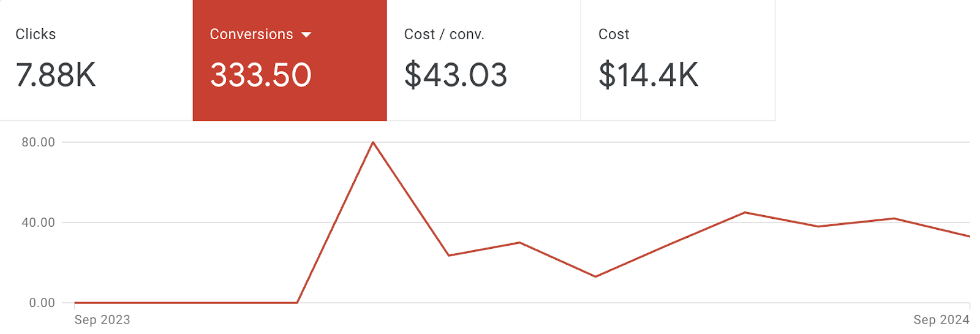The height and width of the screenshot is (334, 980).
Task: Click the Sep 2024 axis label
Action: tap(941, 320)
